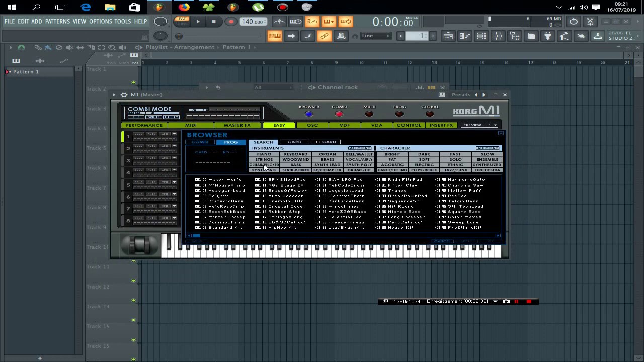Open the piano roll view
Image resolution: width=644 pixels, height=362 pixels.
click(x=465, y=36)
